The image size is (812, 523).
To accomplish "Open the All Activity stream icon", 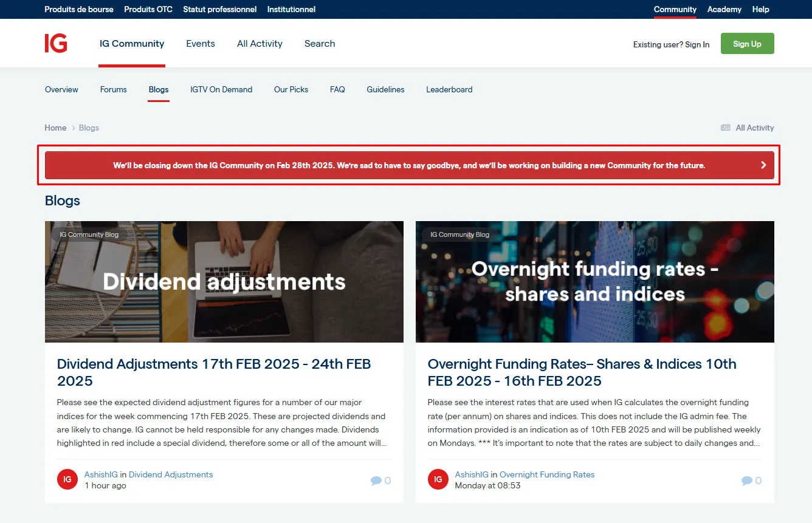I will tap(725, 128).
